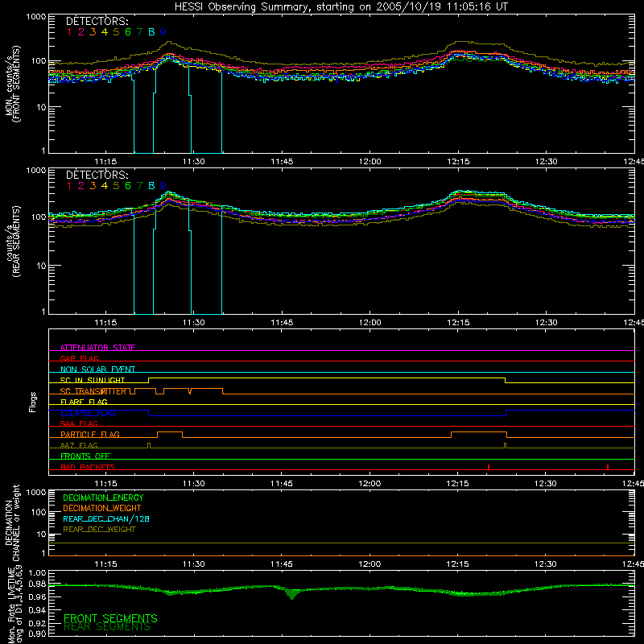Viewport: 644px width, 644px height.
Task: Click the ECLIPSE_FLAG label
Action: coord(88,413)
